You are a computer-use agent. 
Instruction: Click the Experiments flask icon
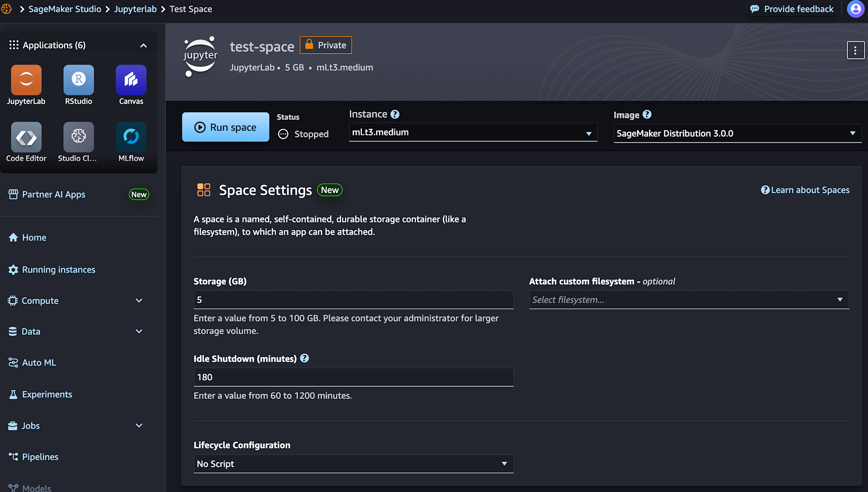[x=13, y=394]
